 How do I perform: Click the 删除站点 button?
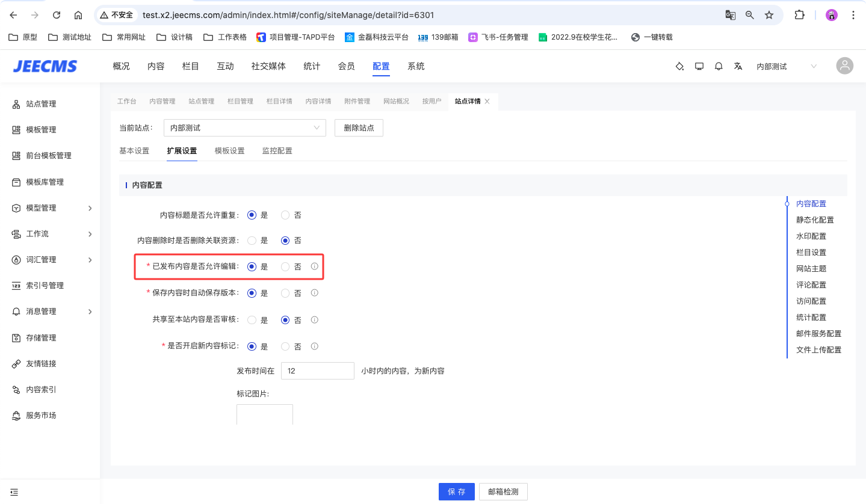[x=359, y=128]
